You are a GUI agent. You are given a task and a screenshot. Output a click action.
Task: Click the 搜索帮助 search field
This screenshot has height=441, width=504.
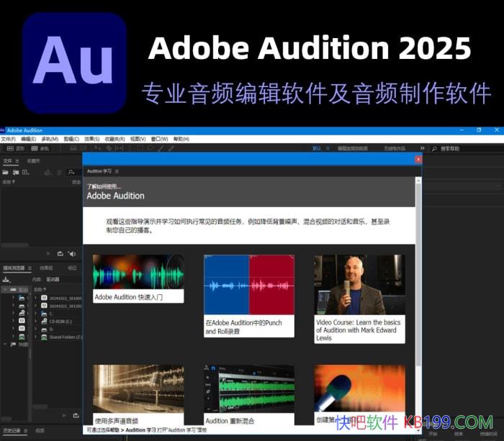(x=461, y=148)
